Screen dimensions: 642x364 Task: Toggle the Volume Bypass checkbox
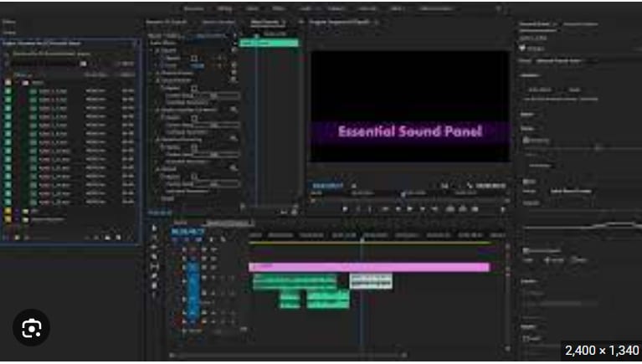pyautogui.click(x=194, y=58)
